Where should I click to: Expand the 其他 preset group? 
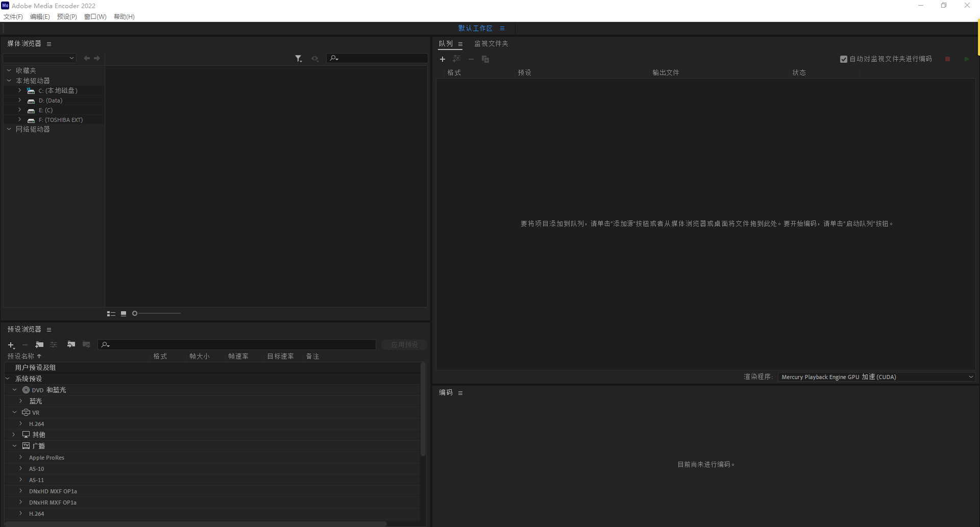14,435
